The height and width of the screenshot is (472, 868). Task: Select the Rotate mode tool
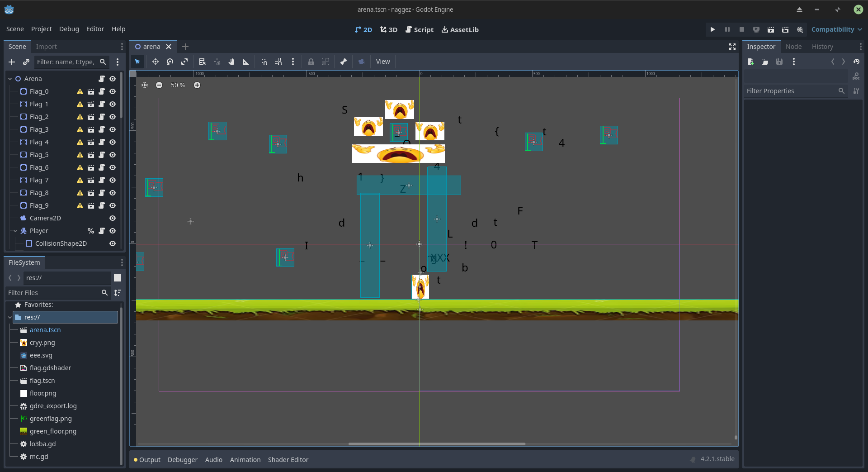(170, 62)
